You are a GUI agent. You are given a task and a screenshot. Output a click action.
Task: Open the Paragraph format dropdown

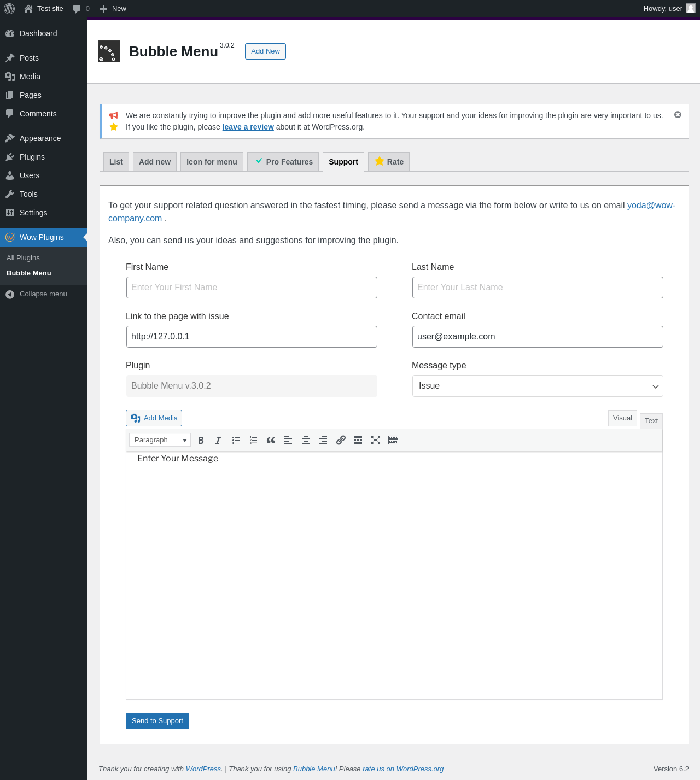160,440
